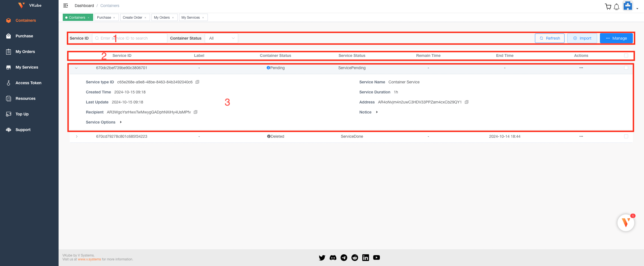This screenshot has width=644, height=266.
Task: Open the LinkedIn footer icon
Action: [x=366, y=258]
